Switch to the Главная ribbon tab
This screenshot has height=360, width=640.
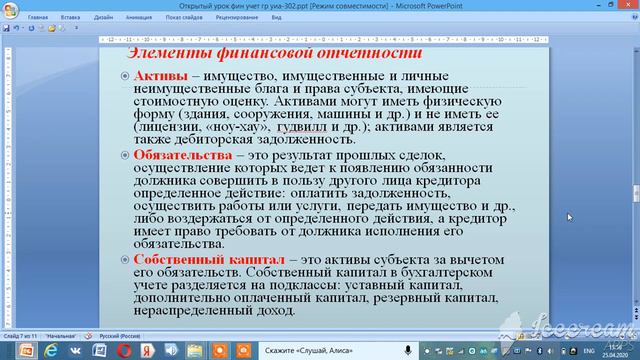coord(38,18)
